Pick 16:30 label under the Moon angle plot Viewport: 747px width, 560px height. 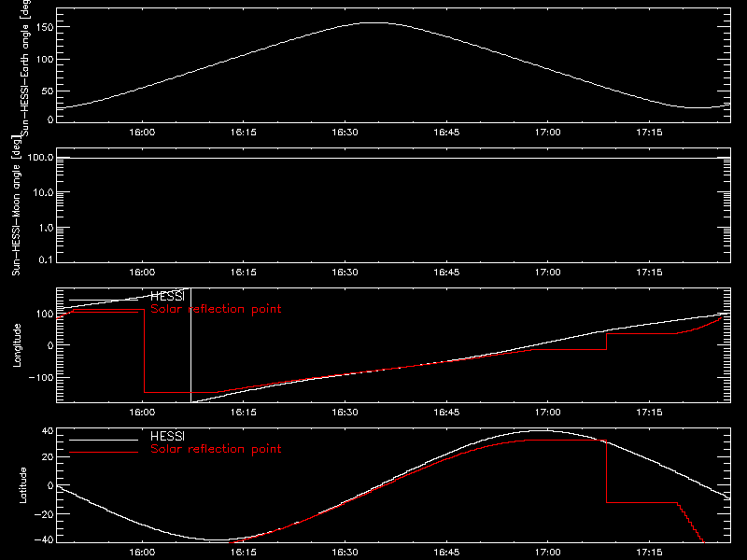pos(345,272)
